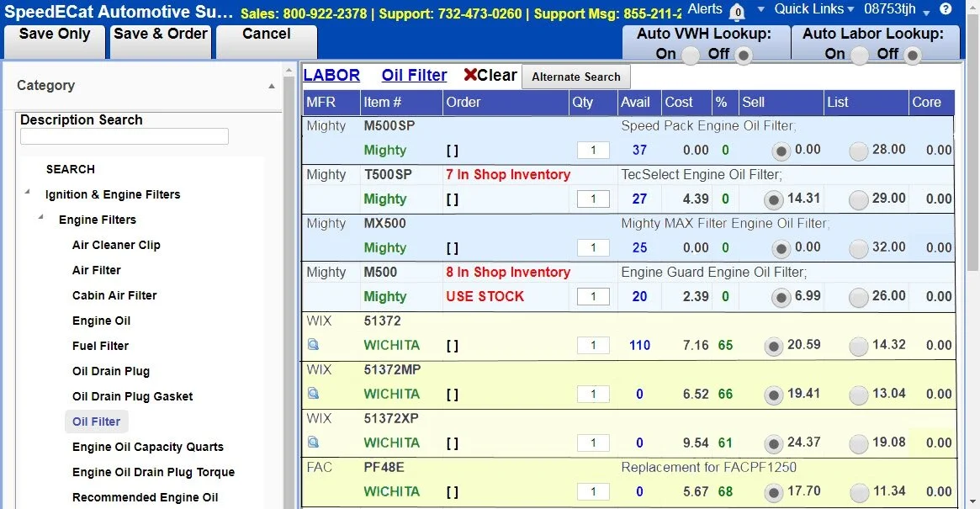Select Fuel Filter category

click(100, 346)
